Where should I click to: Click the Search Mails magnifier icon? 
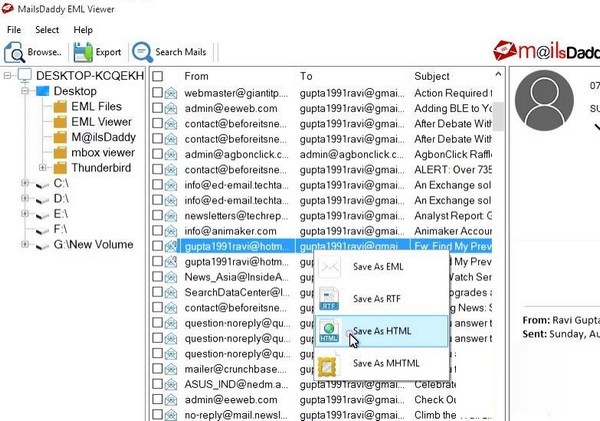[x=142, y=52]
